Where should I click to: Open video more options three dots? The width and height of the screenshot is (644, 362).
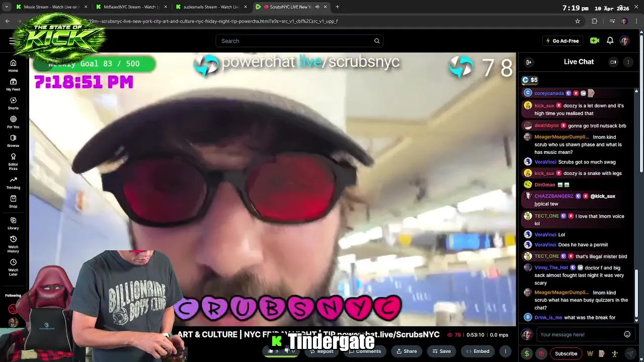(505, 351)
